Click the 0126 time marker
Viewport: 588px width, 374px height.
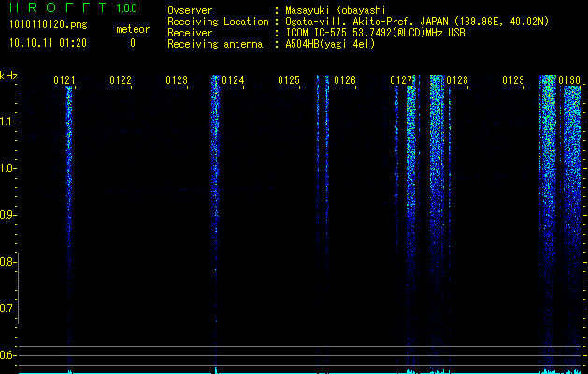pos(345,80)
